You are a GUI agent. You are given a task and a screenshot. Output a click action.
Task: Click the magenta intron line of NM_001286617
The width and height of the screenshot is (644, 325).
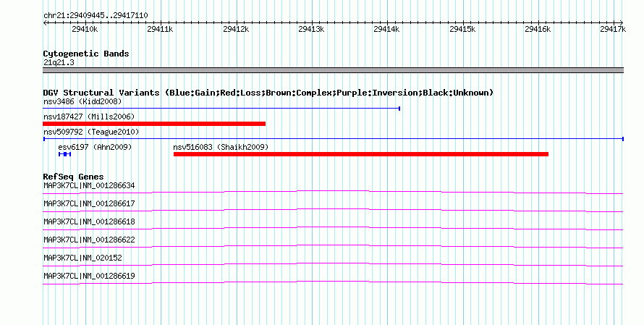click(333, 210)
